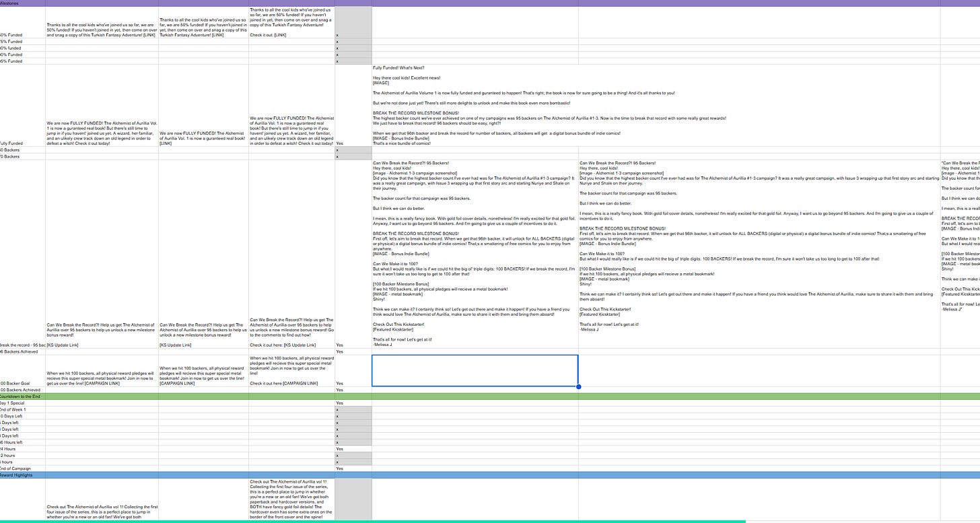Select 'Yes' in the 24 Hours row
The image size is (980, 523).
pos(339,449)
